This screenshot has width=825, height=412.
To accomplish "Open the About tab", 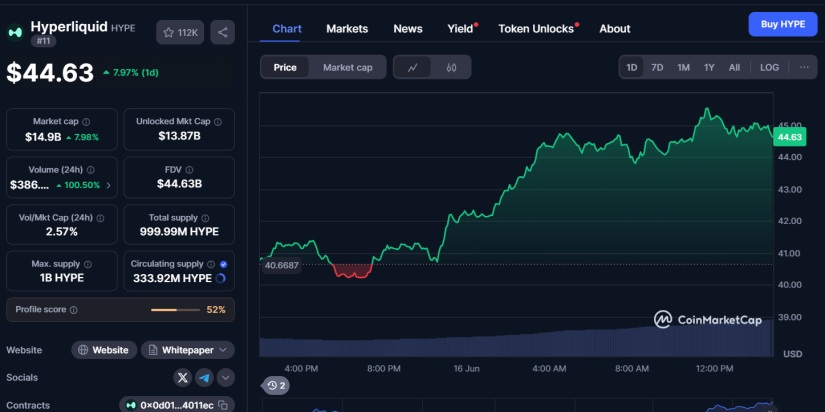I will point(615,29).
